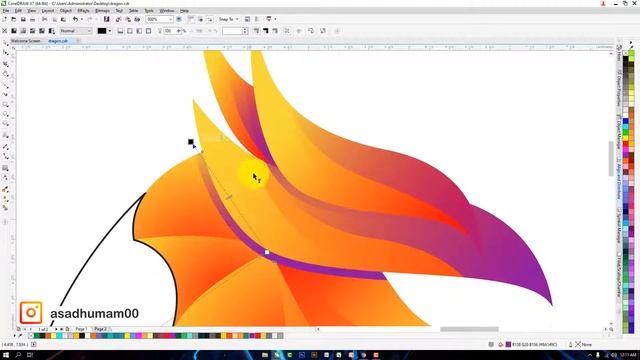Viewport: 640px width, 360px height.
Task: Toggle Show Grid in standard toolbar
Action: [200, 19]
